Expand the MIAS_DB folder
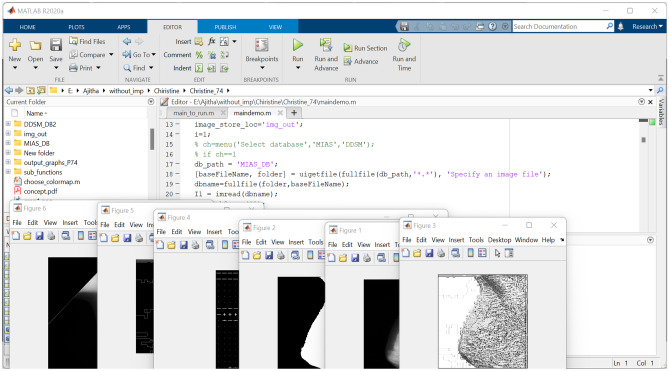The image size is (669, 371). (8, 143)
